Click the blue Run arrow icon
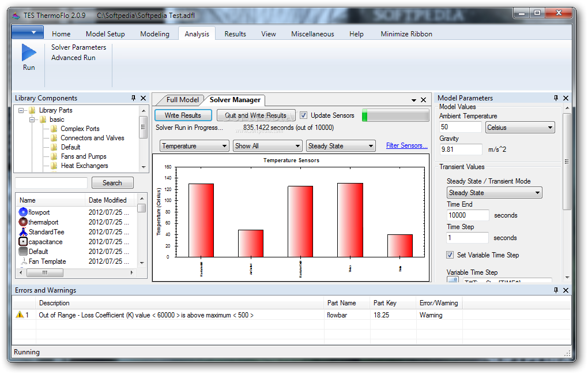Viewport: 588px width, 374px height. [29, 52]
